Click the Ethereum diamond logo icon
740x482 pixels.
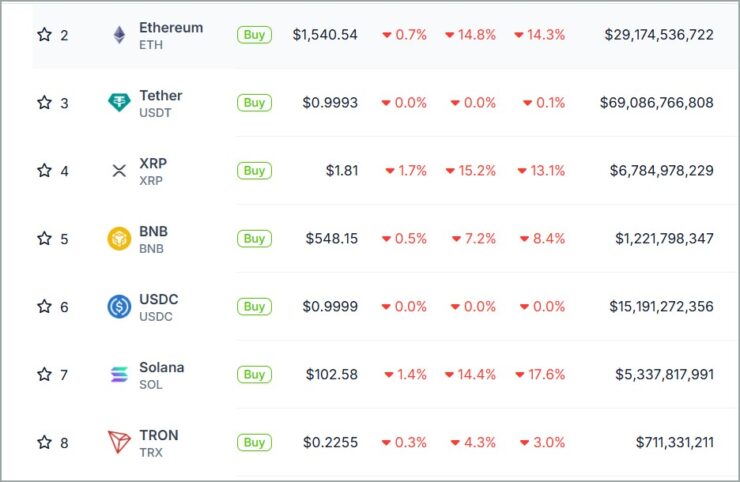coord(119,35)
